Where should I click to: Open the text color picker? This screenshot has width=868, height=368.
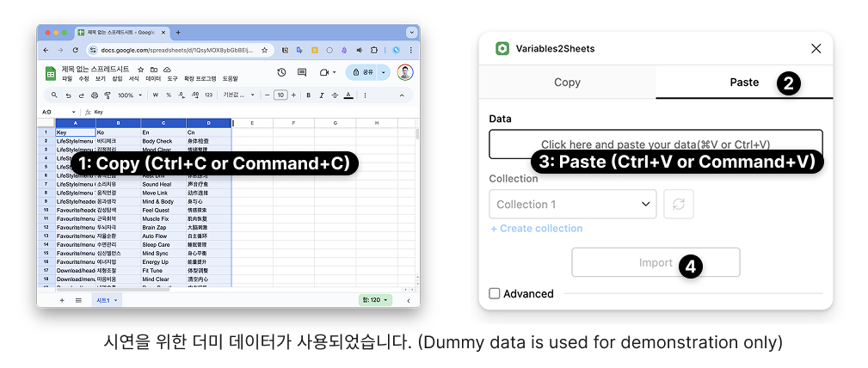click(x=348, y=95)
